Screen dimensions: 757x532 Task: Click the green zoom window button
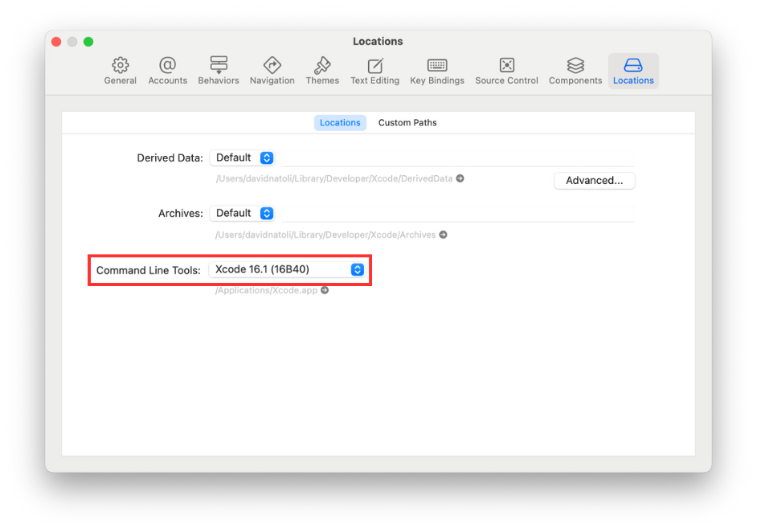(x=88, y=42)
